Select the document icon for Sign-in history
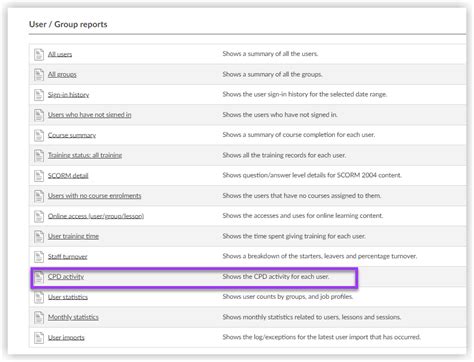The width and height of the screenshot is (474, 362). pyautogui.click(x=39, y=95)
